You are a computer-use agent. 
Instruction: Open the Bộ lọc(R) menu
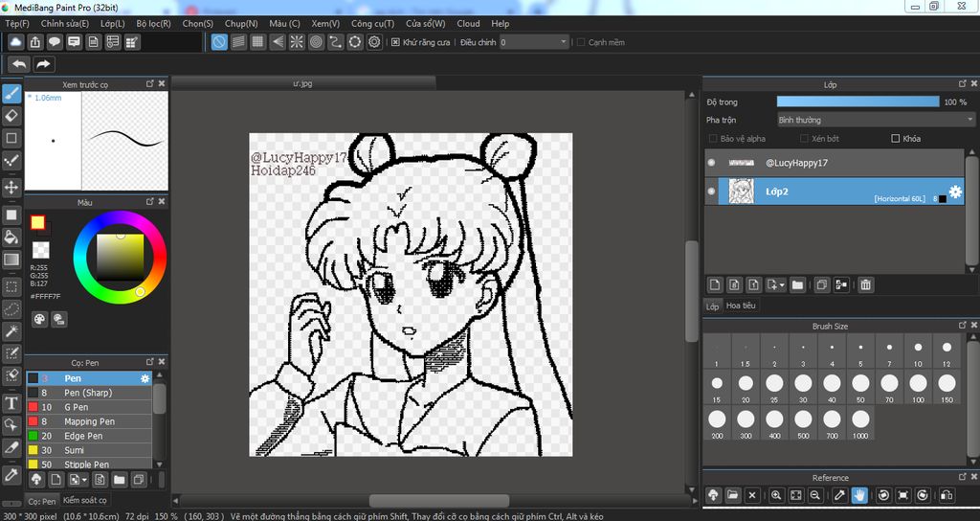click(153, 24)
